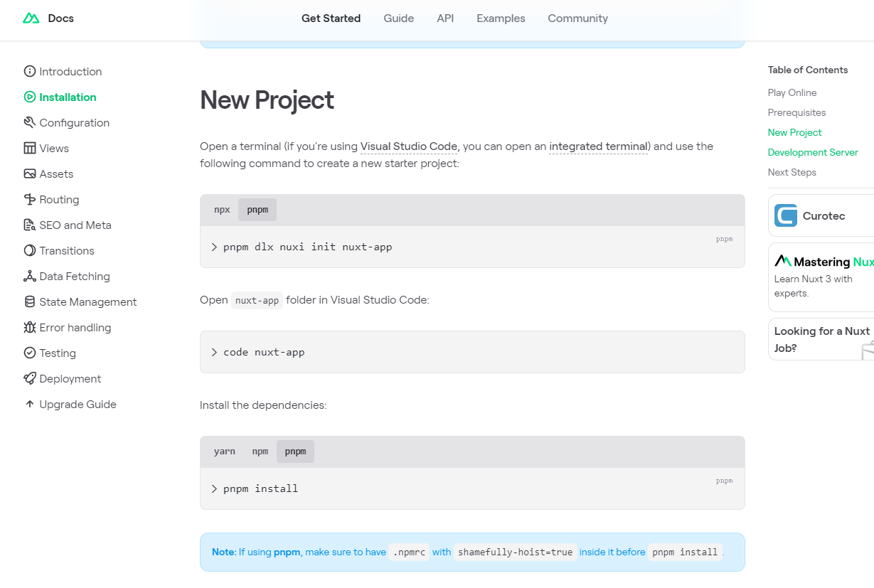Click the SEO and Meta icon
The width and height of the screenshot is (874, 588).
pos(29,225)
